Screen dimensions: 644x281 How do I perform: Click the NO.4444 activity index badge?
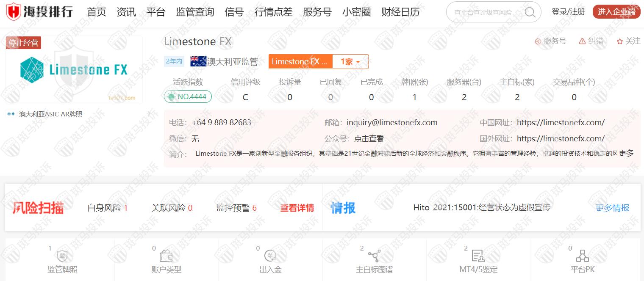[x=188, y=96]
